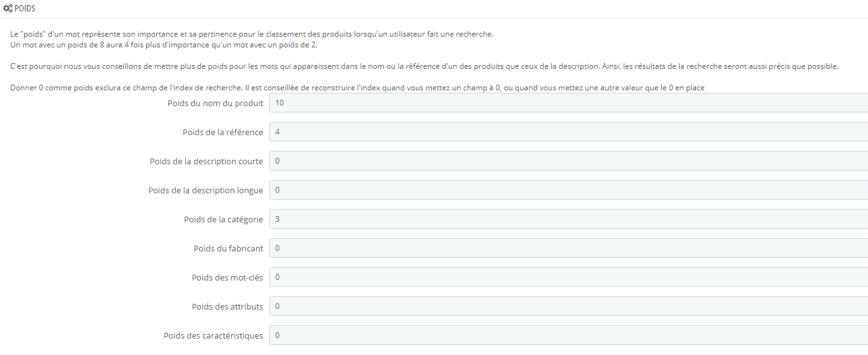The width and height of the screenshot is (868, 355).
Task: Click the "Poids du fabricant" label
Action: pyautogui.click(x=228, y=248)
